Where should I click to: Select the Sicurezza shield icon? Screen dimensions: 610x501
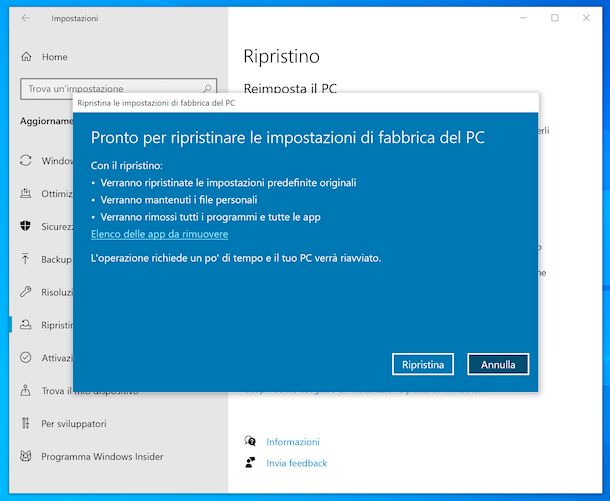point(26,226)
